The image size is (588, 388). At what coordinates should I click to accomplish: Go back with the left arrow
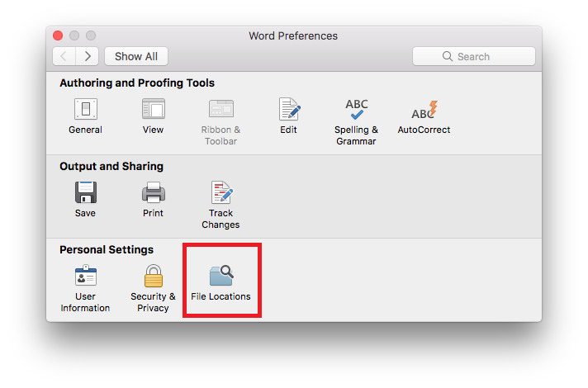[x=64, y=56]
